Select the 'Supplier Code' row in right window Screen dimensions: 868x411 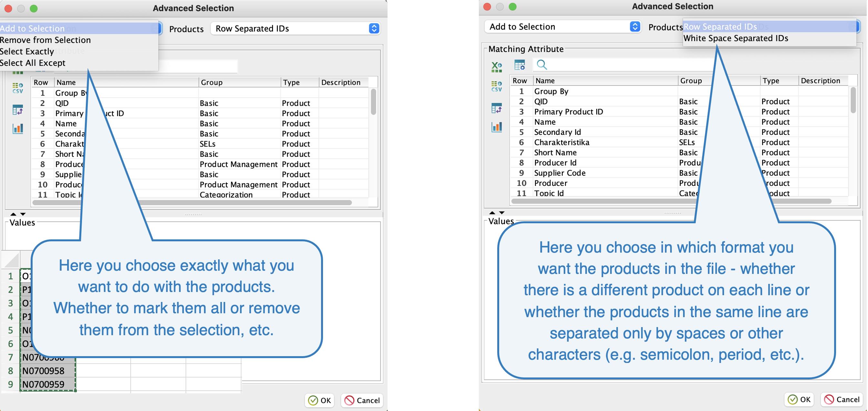[679, 173]
